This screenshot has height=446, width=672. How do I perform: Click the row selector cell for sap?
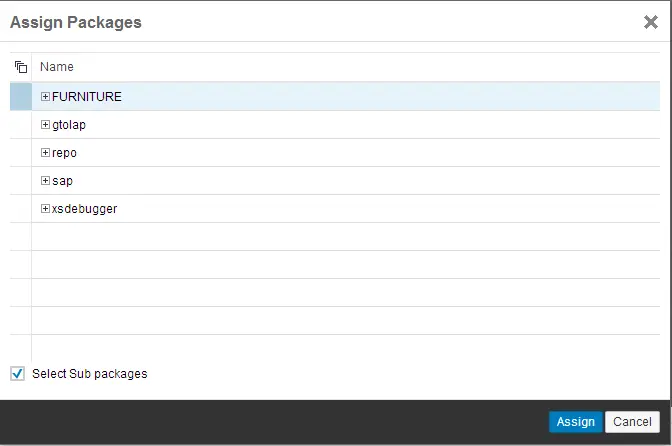click(x=21, y=181)
